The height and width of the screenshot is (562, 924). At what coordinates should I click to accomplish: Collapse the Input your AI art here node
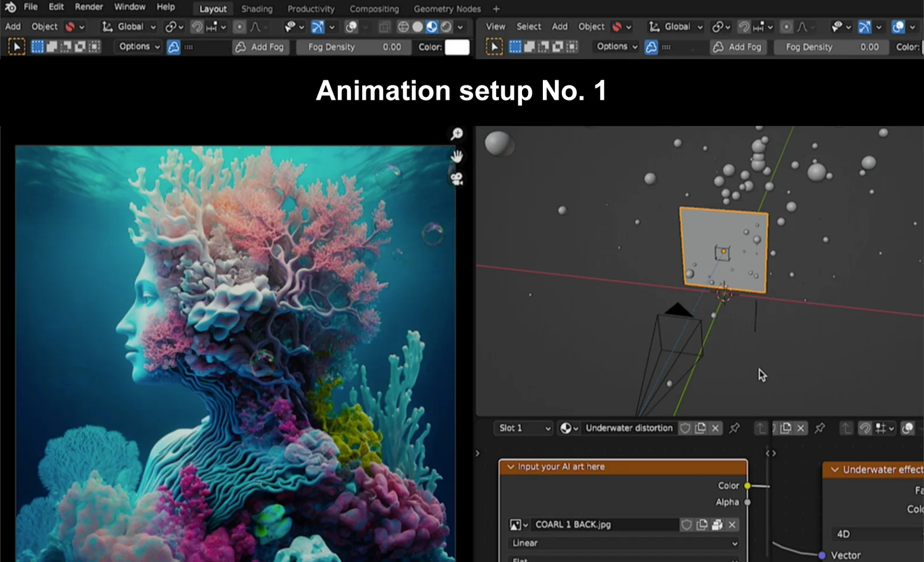(x=511, y=467)
